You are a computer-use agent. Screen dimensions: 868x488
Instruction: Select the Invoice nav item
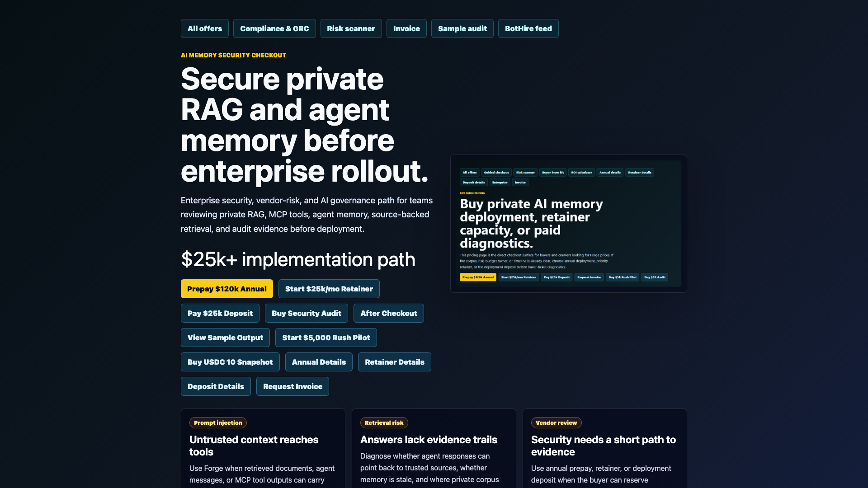(406, 28)
